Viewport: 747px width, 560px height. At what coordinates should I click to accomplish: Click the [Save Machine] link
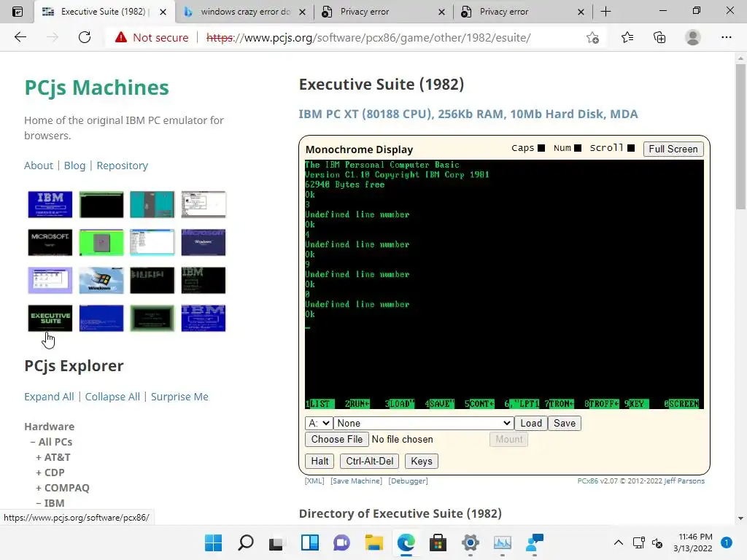pyautogui.click(x=356, y=481)
